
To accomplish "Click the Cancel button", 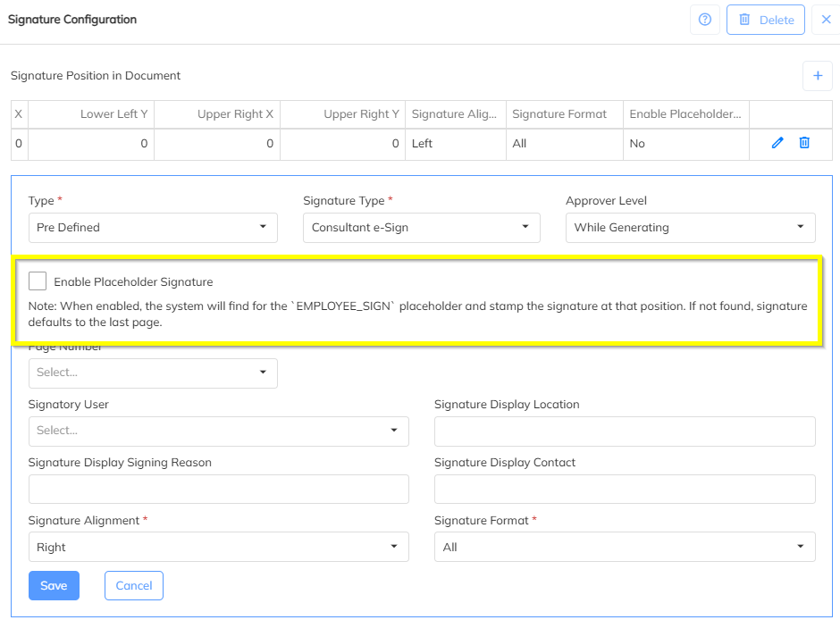I will pyautogui.click(x=134, y=585).
